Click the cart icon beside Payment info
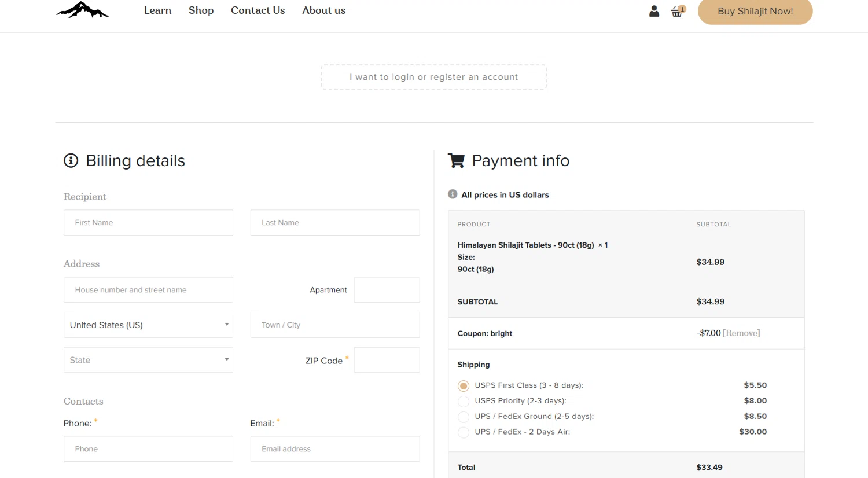Screen dimensions: 868x478 [456, 160]
